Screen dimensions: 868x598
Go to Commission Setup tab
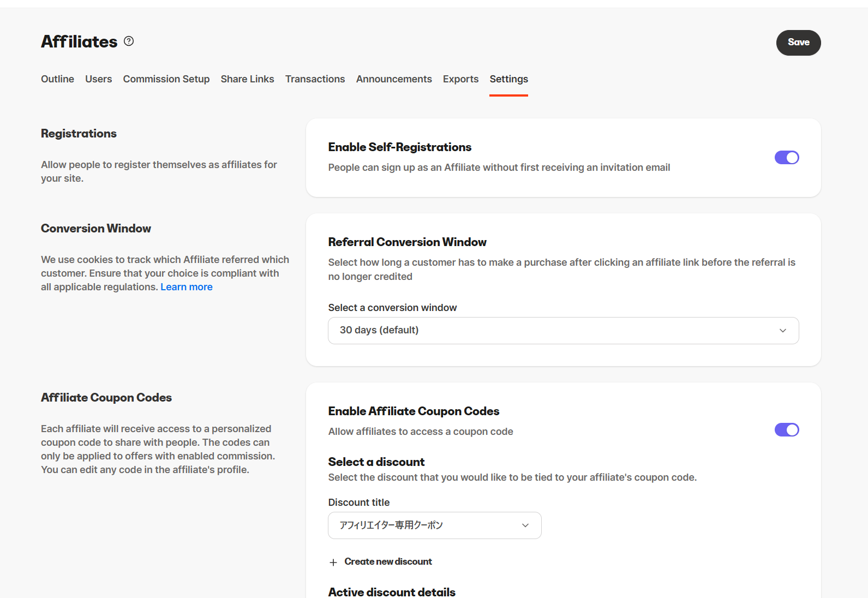click(166, 79)
